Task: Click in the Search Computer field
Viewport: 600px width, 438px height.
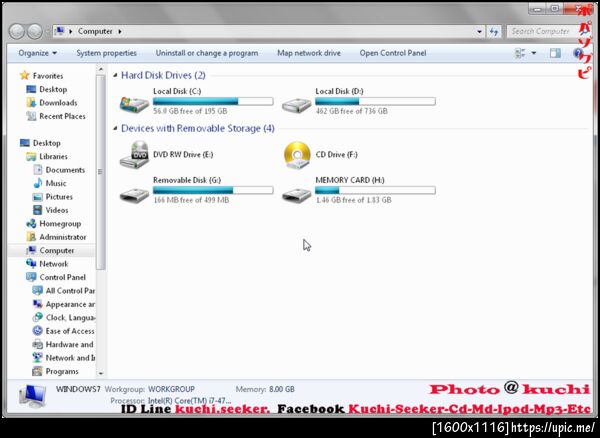Action: [540, 32]
